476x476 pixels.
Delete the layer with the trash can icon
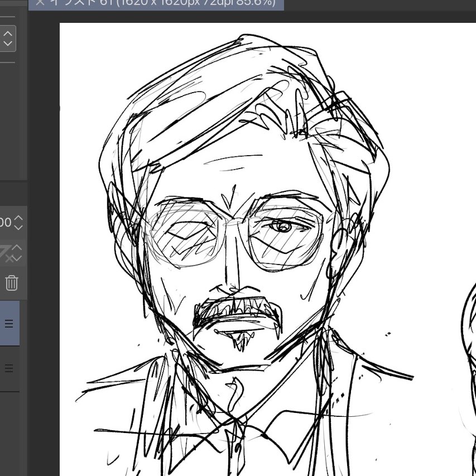pyautogui.click(x=11, y=283)
